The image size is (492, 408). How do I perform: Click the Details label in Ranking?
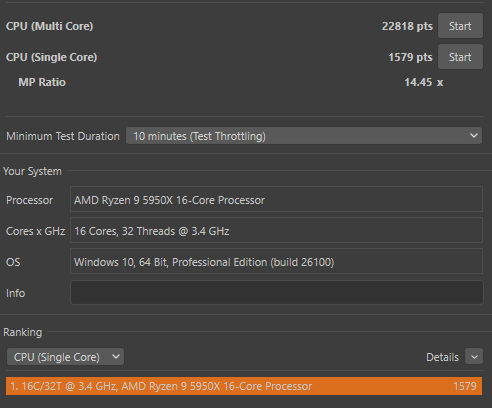[442, 357]
